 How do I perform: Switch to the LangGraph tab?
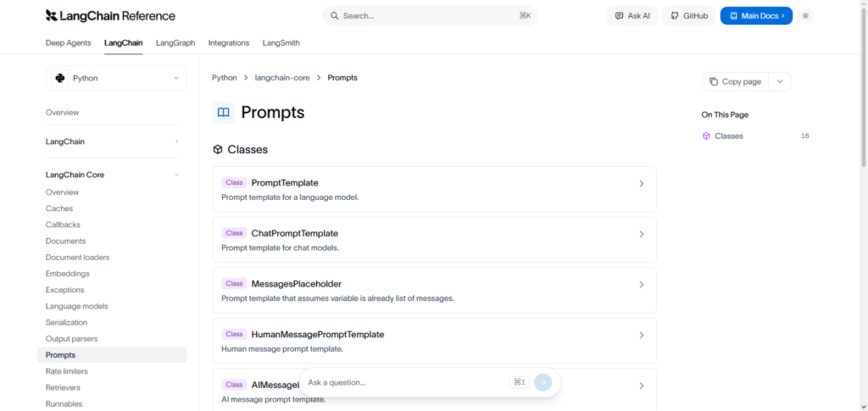[175, 42]
